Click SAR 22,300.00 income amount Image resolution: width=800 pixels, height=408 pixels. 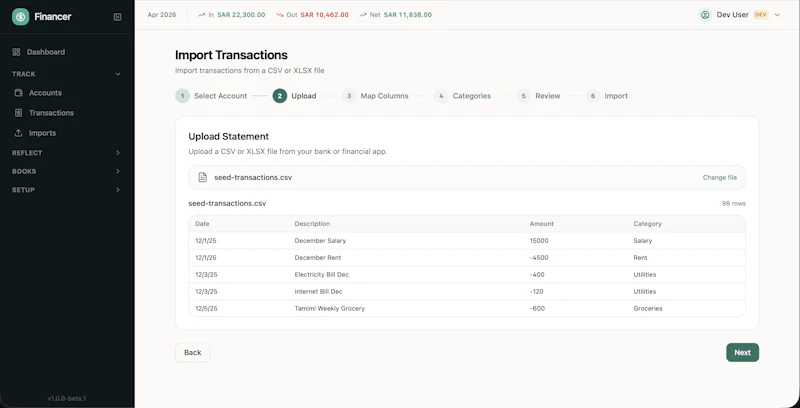click(x=241, y=15)
